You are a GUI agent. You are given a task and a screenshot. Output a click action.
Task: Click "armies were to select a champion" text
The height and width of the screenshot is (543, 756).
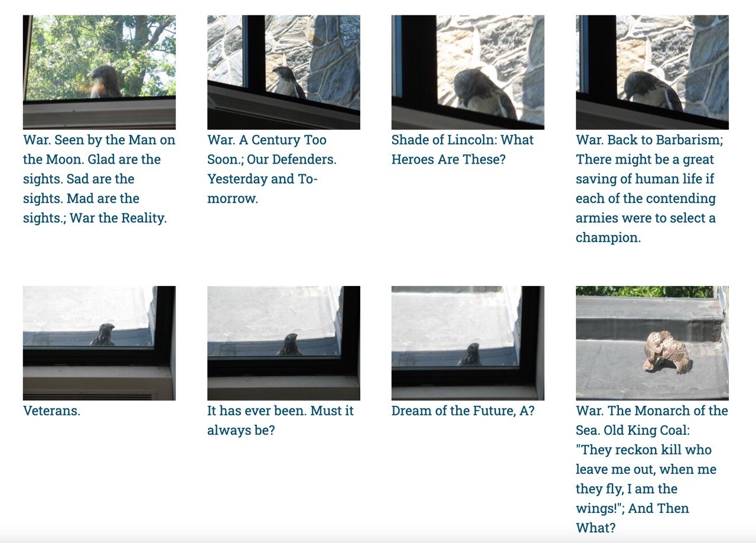pos(646,227)
